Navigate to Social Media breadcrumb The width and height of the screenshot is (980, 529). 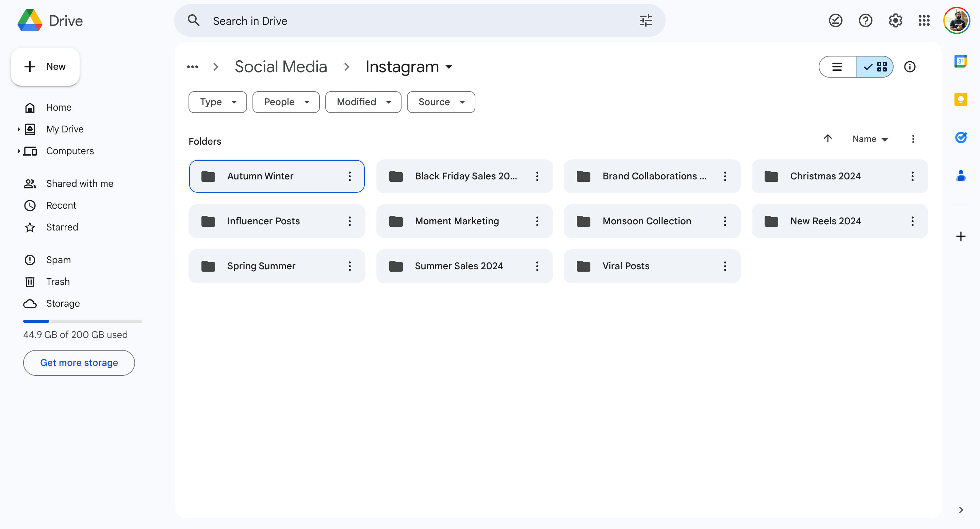281,67
